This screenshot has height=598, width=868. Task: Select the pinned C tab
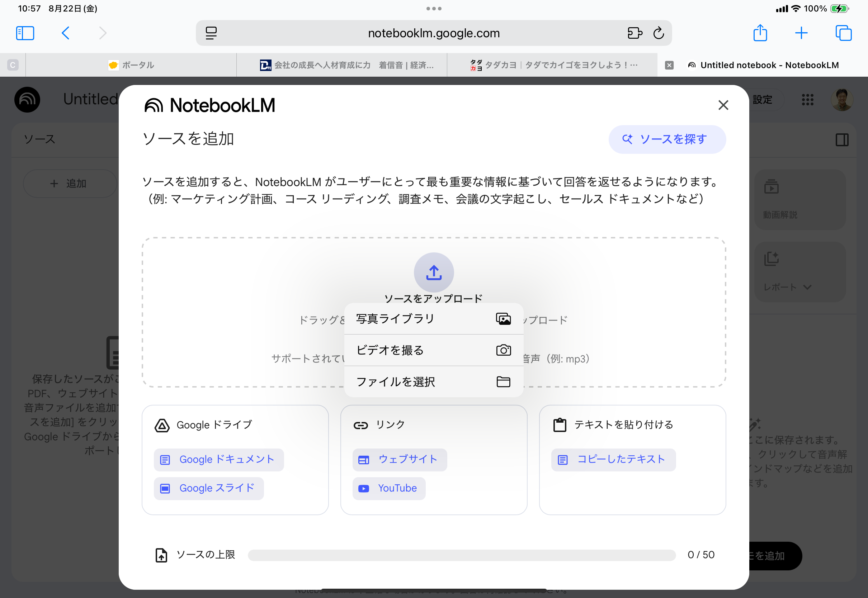13,65
